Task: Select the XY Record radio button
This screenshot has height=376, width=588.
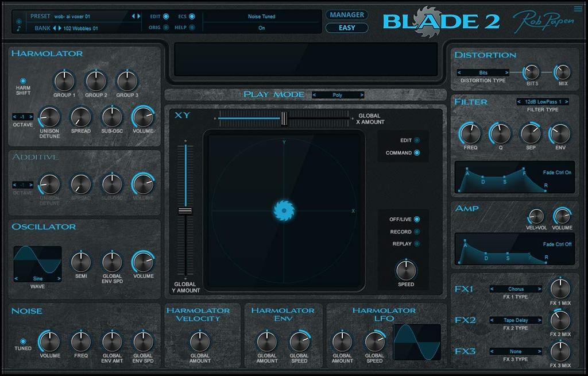Action: click(x=416, y=232)
